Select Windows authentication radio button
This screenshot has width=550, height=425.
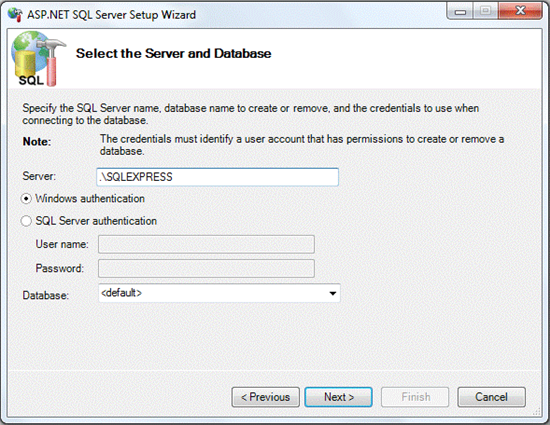(26, 199)
